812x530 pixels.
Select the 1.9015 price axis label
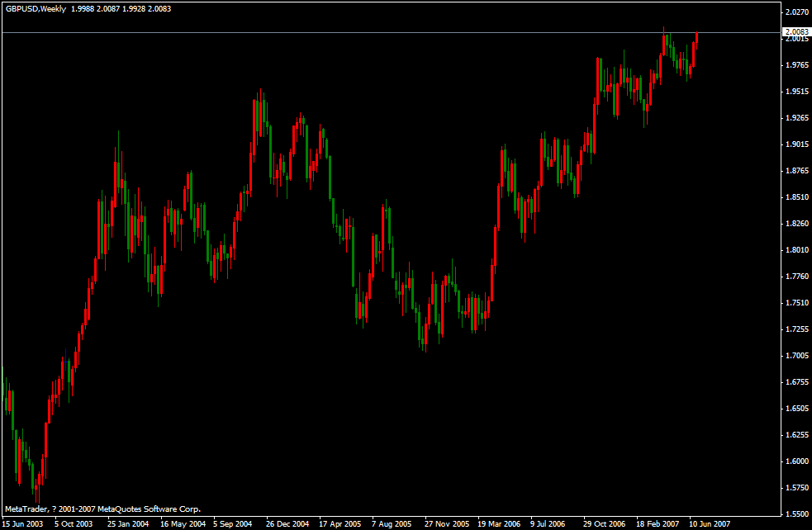pyautogui.click(x=797, y=144)
